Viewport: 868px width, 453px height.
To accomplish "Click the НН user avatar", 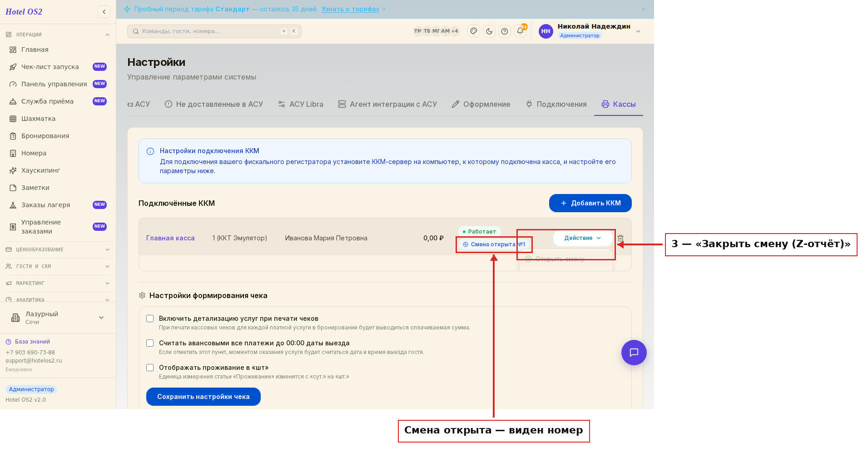I will pos(546,31).
